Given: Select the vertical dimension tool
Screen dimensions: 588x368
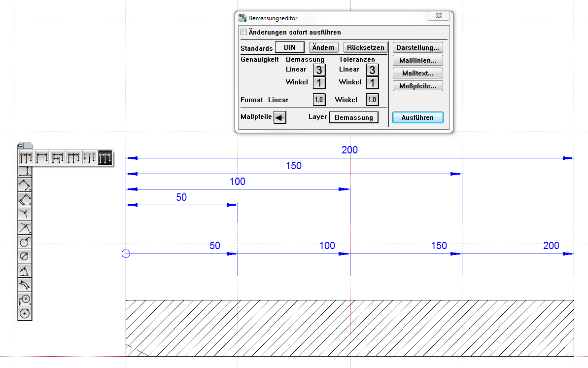Looking at the screenshot, I should (25, 172).
